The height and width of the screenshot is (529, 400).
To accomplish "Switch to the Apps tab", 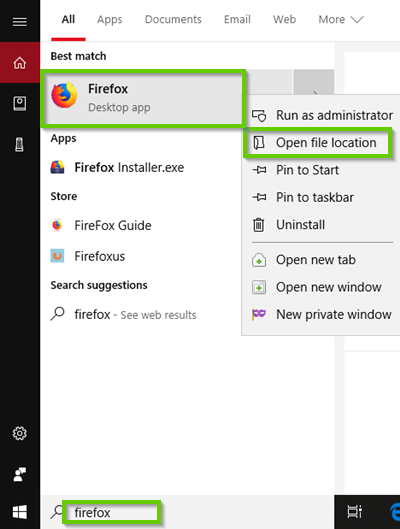I will coord(110,20).
